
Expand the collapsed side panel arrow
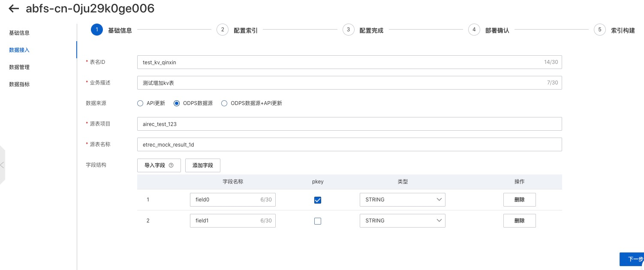2,165
